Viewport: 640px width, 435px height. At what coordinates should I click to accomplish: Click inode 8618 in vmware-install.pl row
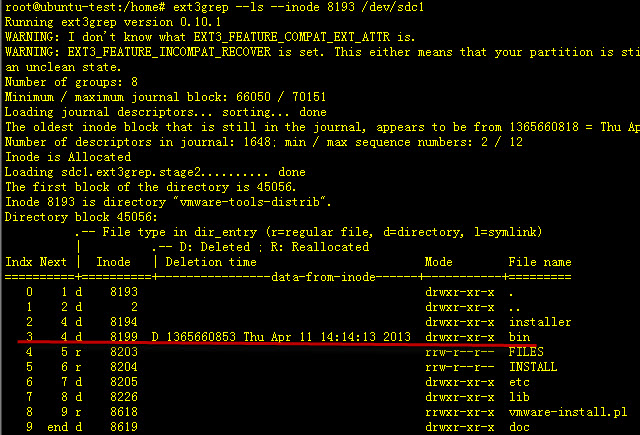pyautogui.click(x=124, y=412)
